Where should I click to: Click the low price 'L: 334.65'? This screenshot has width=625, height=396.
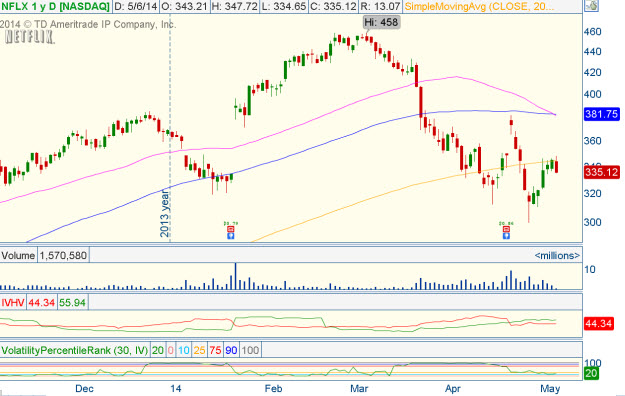(x=283, y=6)
